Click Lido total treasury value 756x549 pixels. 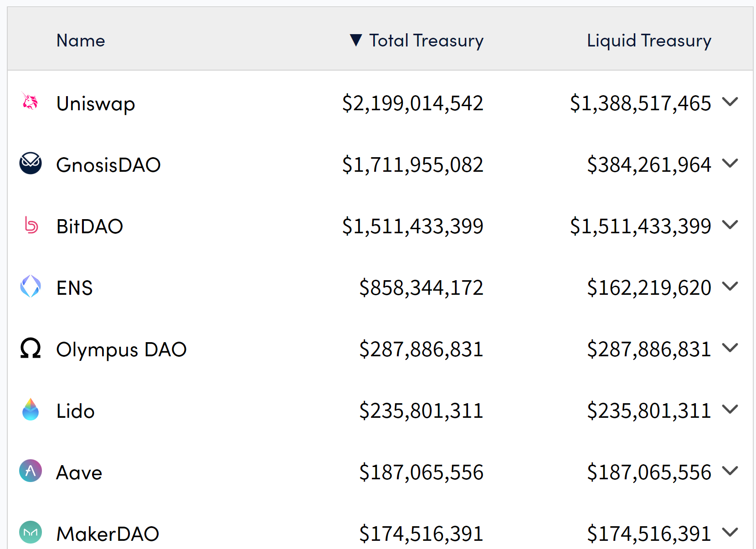(x=421, y=411)
